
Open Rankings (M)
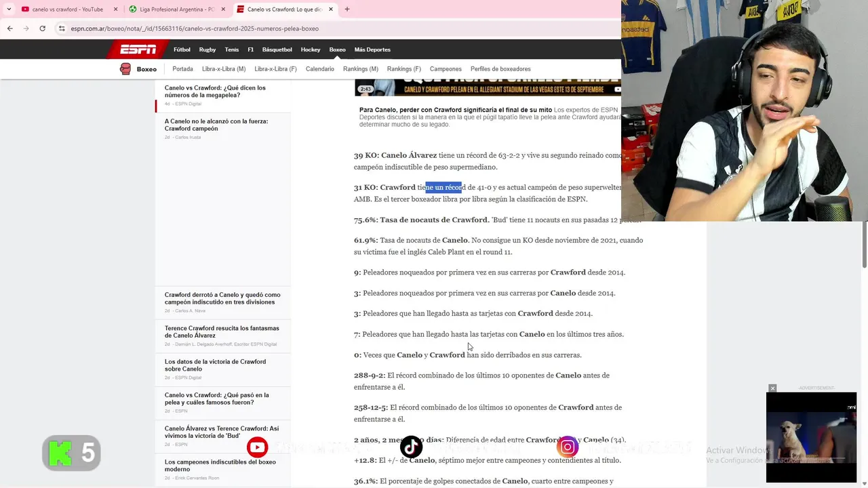pos(361,69)
